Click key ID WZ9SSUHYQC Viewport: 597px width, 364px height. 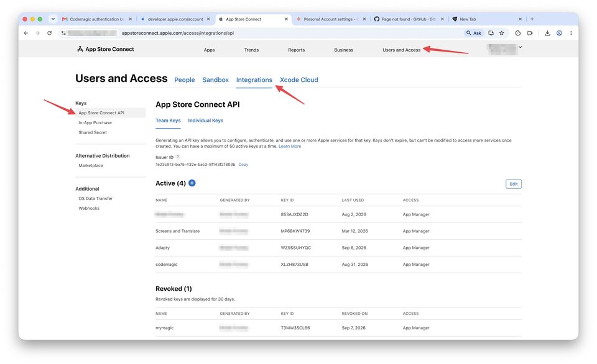pos(296,248)
